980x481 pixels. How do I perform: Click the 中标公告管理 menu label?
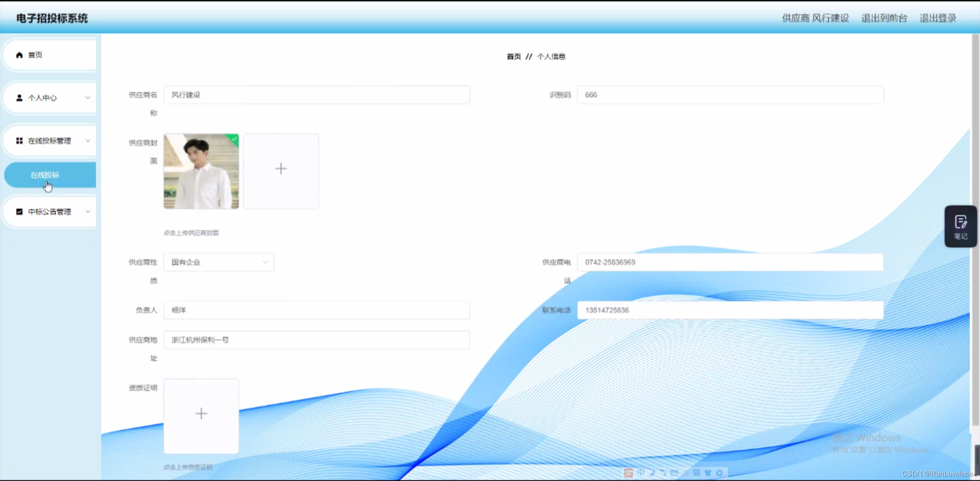tap(49, 211)
